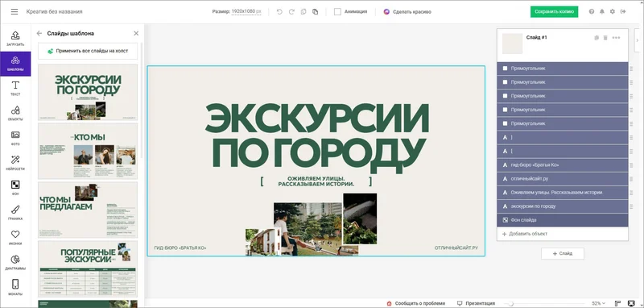The height and width of the screenshot is (308, 644).
Task: Expand the collapsed panel with the right chevron
Action: [x=637, y=40]
